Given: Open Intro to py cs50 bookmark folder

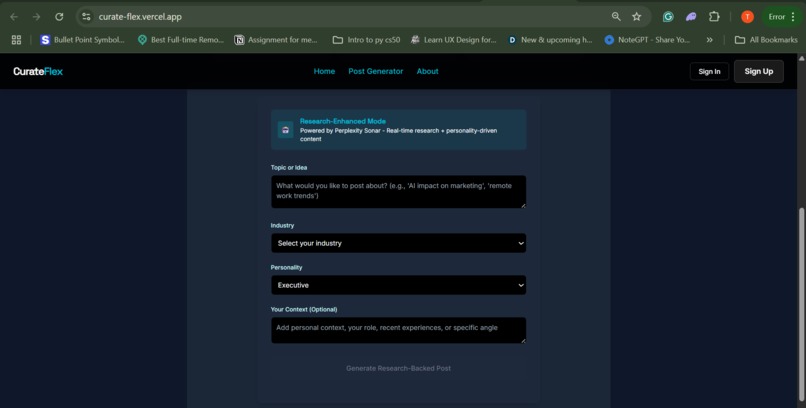Looking at the screenshot, I should point(366,40).
